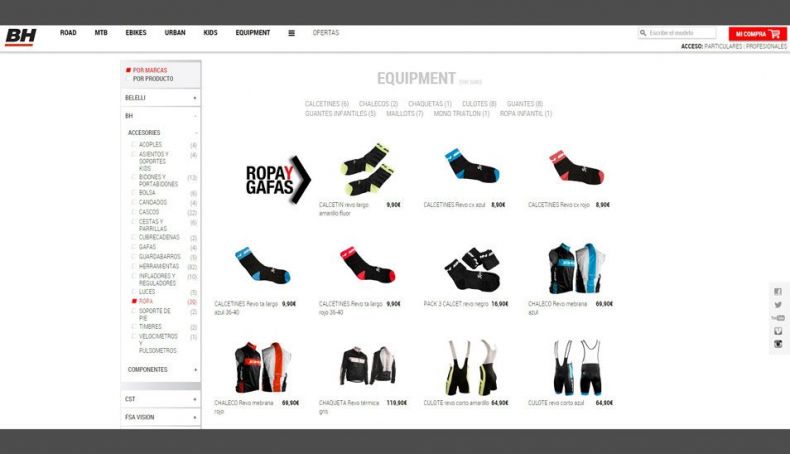Open the Road menu
The image size is (790, 454).
[x=68, y=33]
